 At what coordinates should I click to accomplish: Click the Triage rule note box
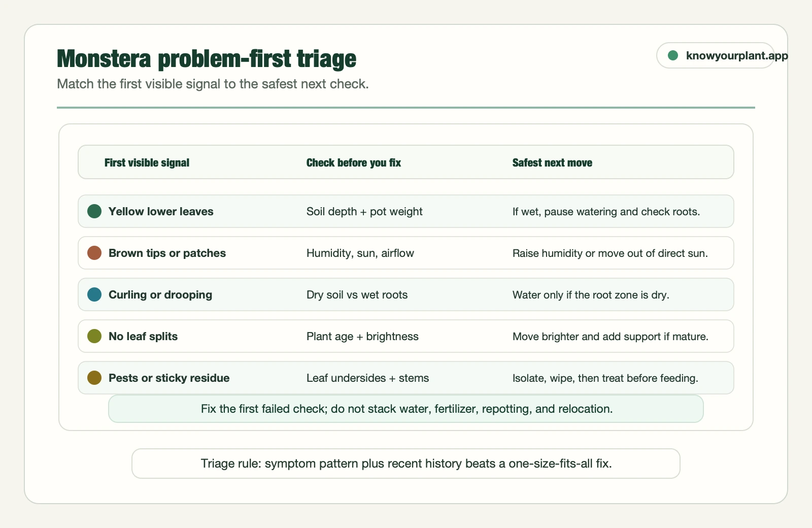[406, 464]
